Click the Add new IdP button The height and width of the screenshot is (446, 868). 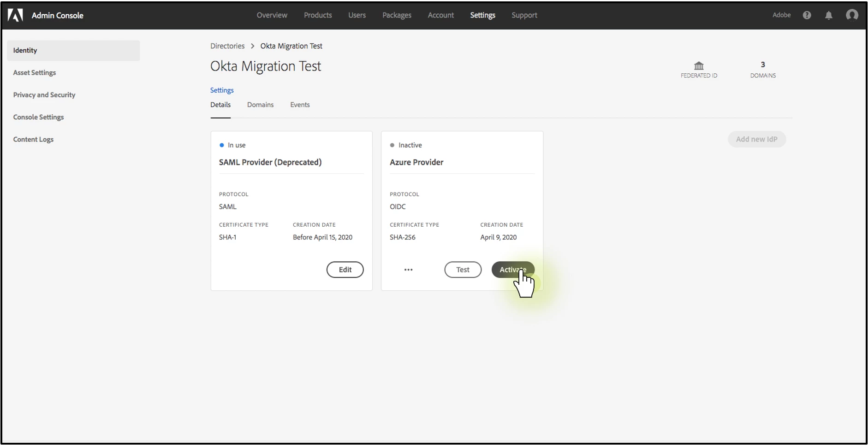757,139
